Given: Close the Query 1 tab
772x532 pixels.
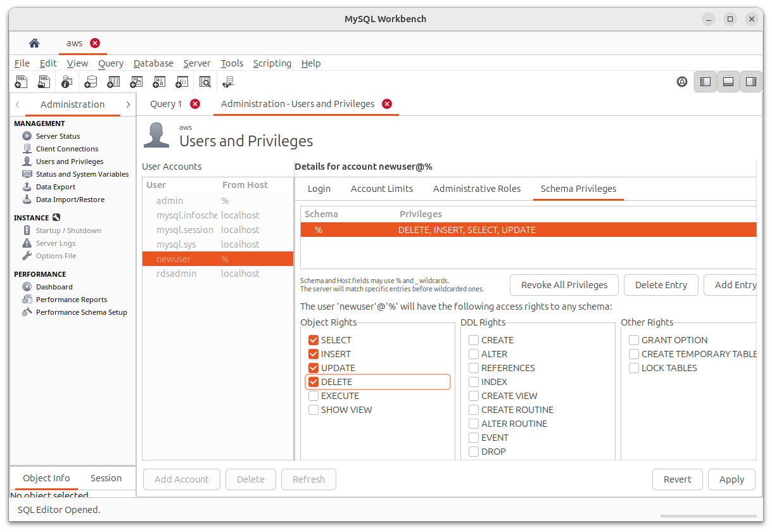Looking at the screenshot, I should 195,104.
